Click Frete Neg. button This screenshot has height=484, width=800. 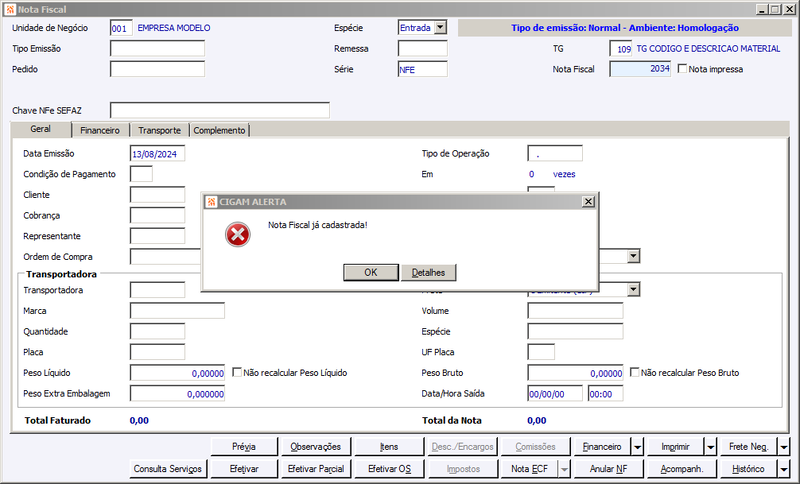point(749,447)
